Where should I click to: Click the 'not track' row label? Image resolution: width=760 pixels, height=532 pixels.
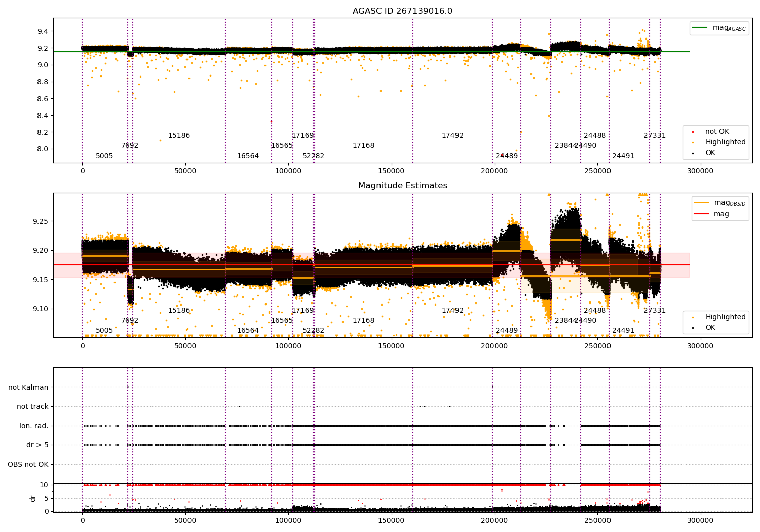point(32,406)
